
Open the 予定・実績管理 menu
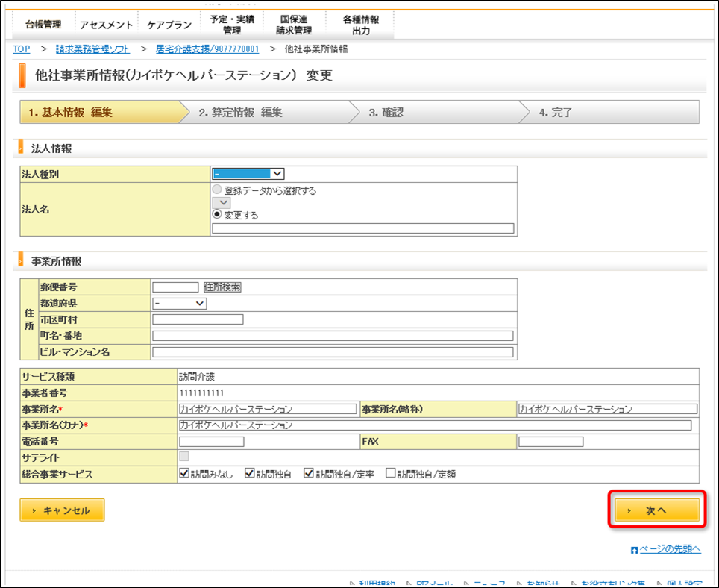(x=231, y=25)
